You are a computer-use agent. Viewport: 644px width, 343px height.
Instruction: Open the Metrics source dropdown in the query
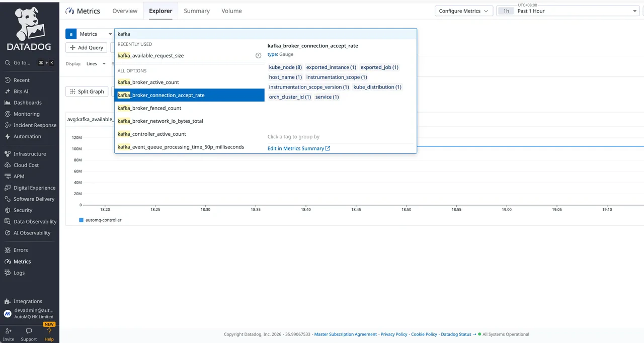click(x=96, y=34)
